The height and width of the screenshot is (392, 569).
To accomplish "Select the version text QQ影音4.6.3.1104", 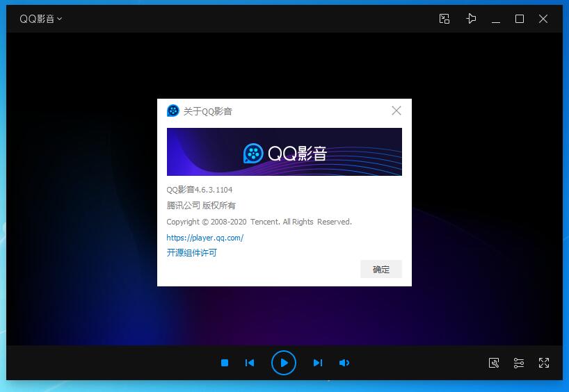I will pyautogui.click(x=199, y=190).
